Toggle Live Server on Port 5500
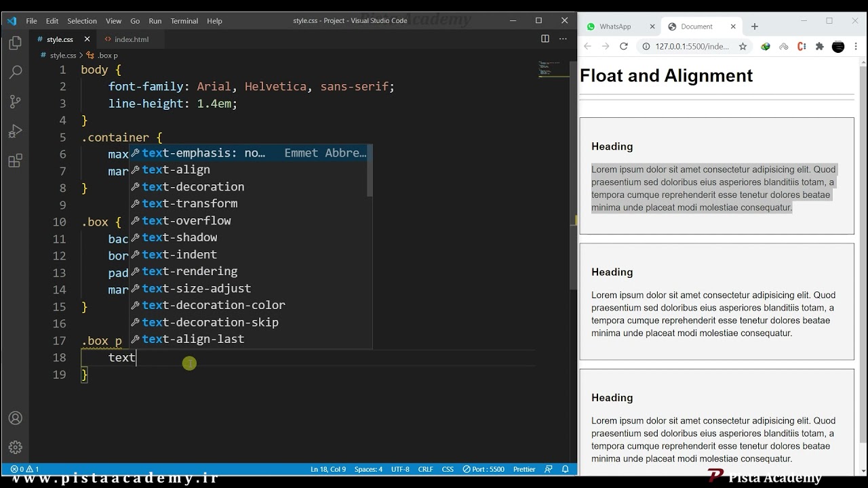The height and width of the screenshot is (488, 868). pos(484,469)
